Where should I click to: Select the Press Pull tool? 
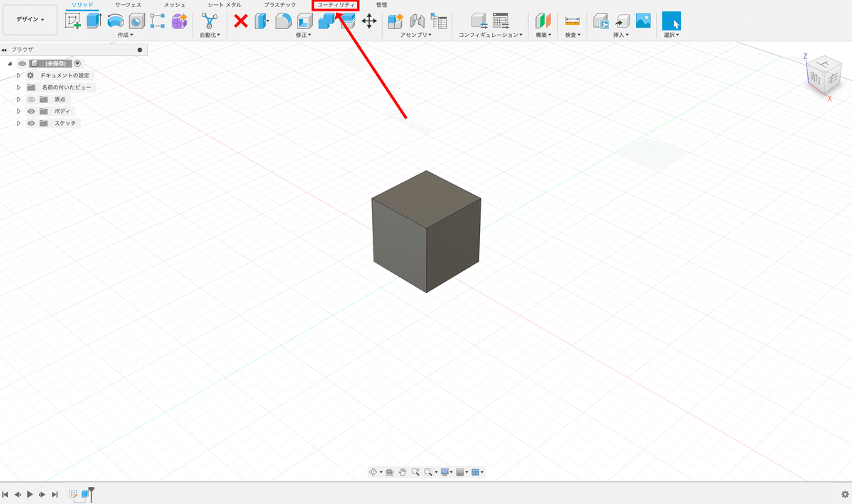click(x=262, y=21)
